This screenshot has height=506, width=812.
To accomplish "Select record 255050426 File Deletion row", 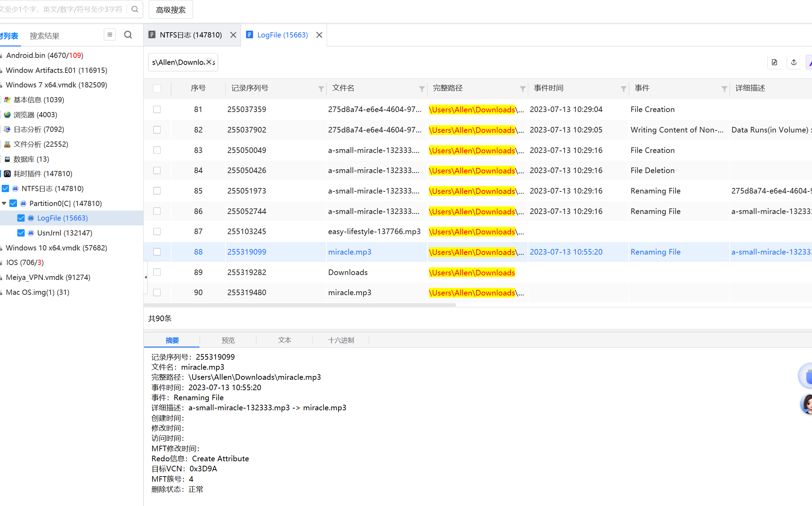I will (478, 171).
